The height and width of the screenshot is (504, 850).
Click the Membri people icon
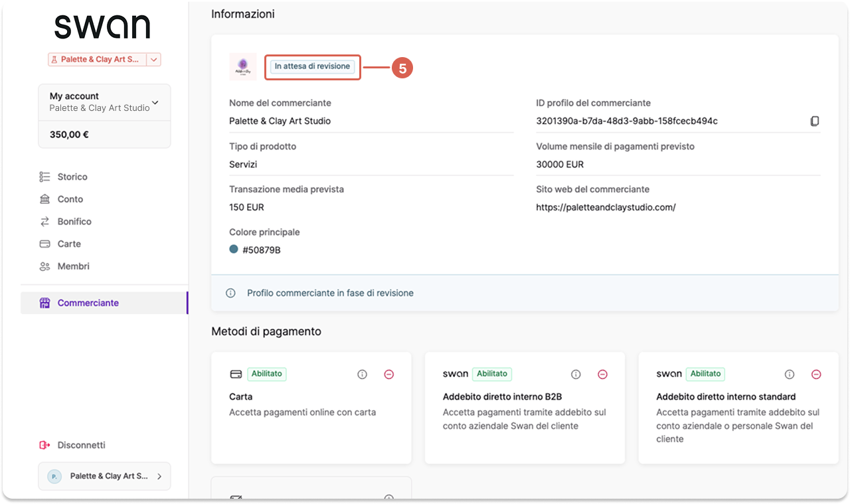tap(45, 266)
